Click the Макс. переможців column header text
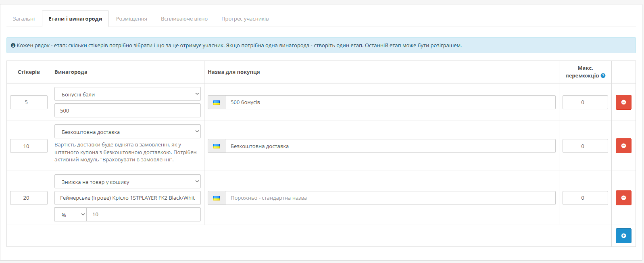This screenshot has height=263, width=644. coord(582,72)
